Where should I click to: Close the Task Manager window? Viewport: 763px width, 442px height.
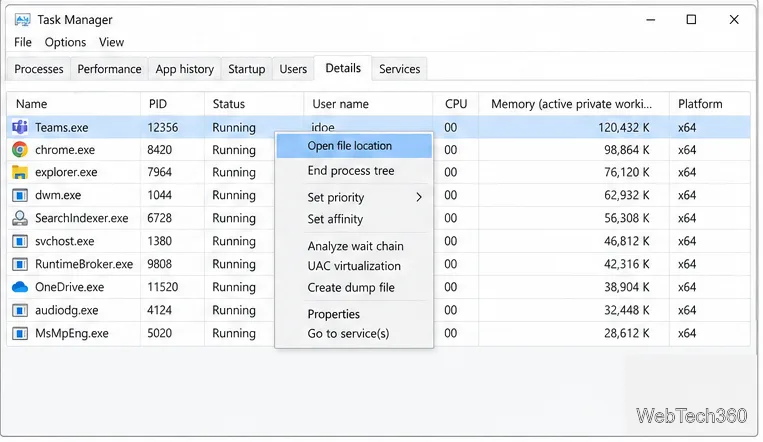point(734,19)
